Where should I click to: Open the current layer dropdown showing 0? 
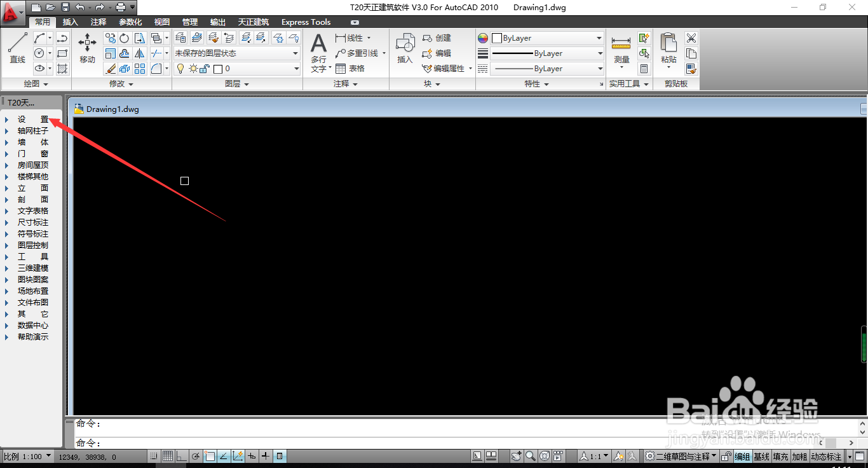coord(236,69)
